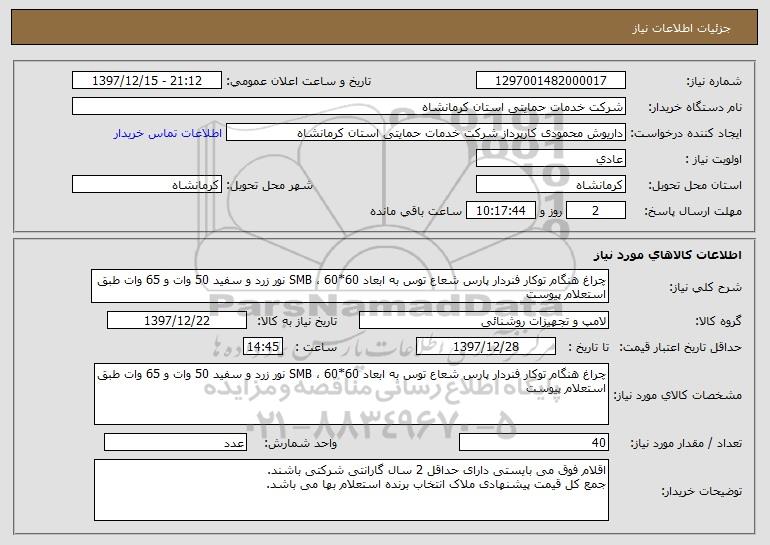Image resolution: width=770 pixels, height=545 pixels.
Task: Click the اطلاعات کالاهای مورد نیاز section heading
Action: 667,255
